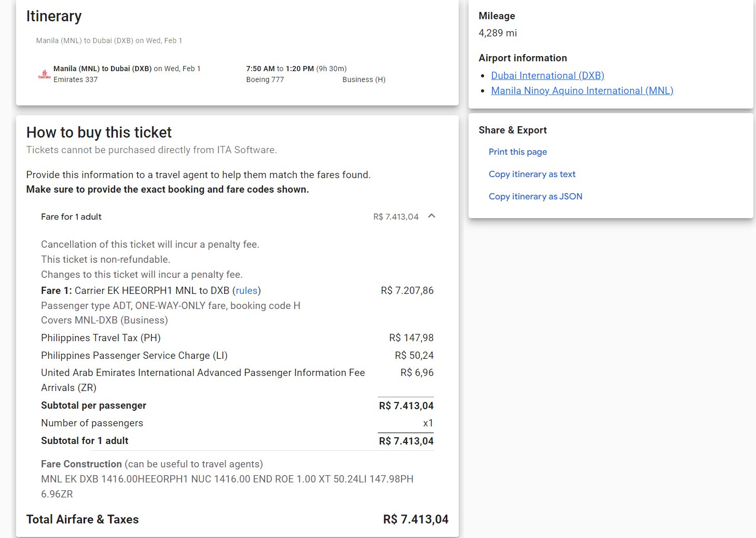Select the Emirates 337 flight number text
The width and height of the screenshot is (756, 538).
[x=75, y=79]
